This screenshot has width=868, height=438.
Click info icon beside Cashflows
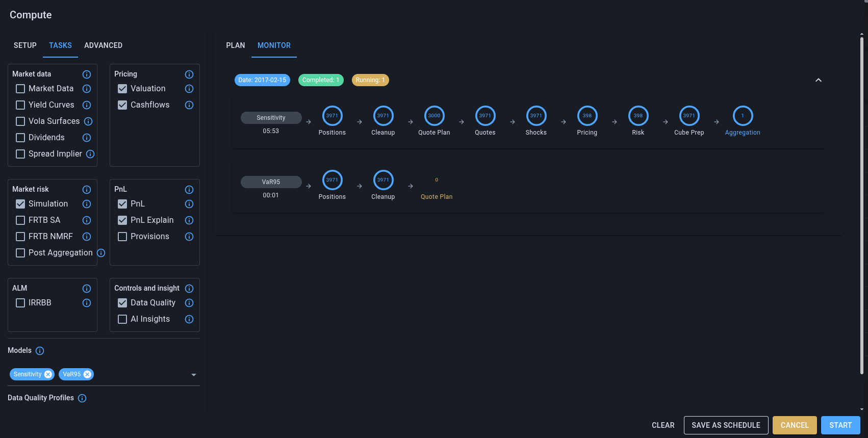pyautogui.click(x=189, y=105)
